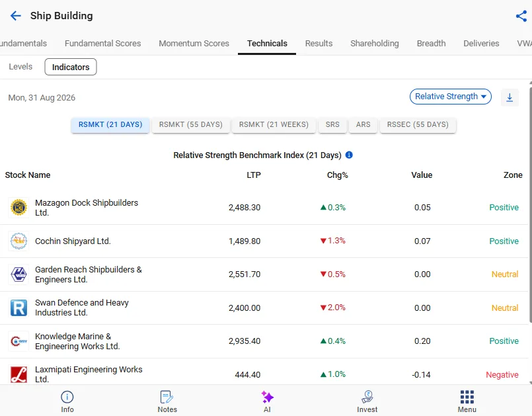Image resolution: width=532 pixels, height=416 pixels.
Task: Go back with the left arrow icon
Action: (16, 16)
